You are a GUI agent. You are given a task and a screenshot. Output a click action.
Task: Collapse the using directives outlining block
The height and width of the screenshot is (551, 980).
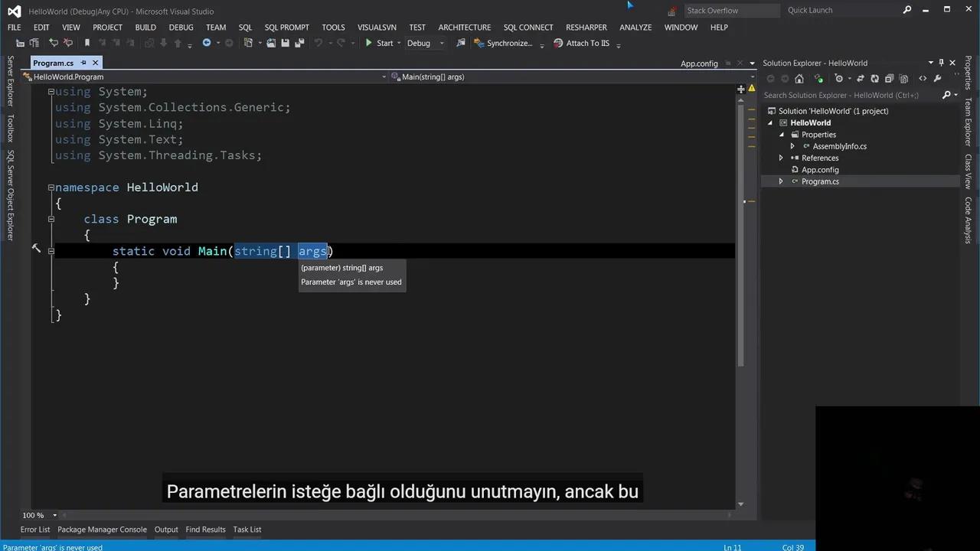(x=51, y=92)
